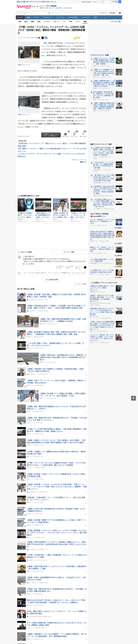Select ランキング tab
The width and height of the screenshot is (138, 644).
click(x=86, y=17)
